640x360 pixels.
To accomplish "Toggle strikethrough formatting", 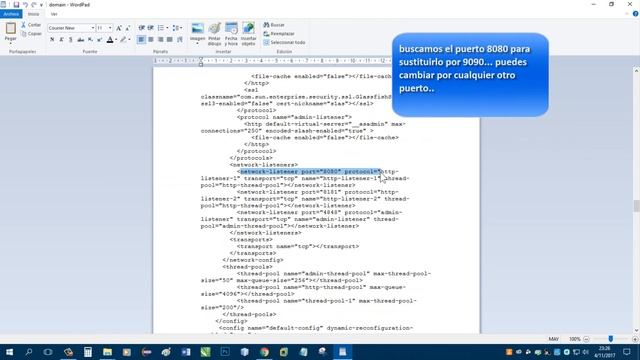I will (x=80, y=40).
